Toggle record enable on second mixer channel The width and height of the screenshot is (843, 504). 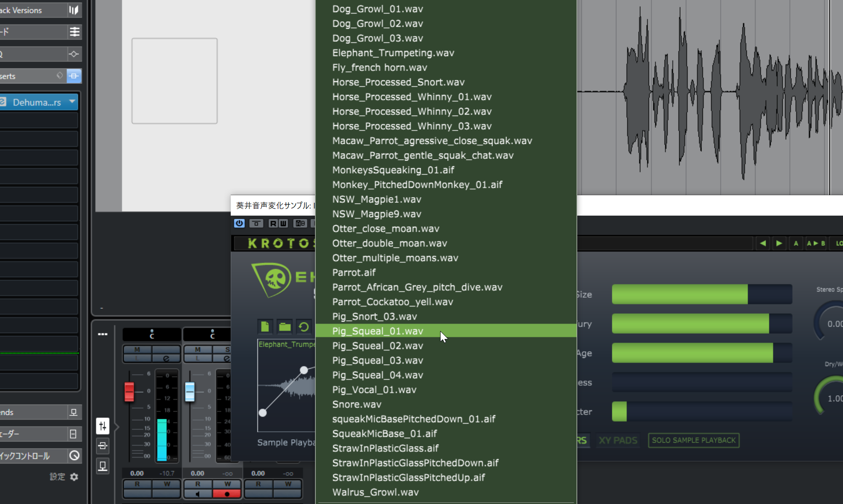227,494
